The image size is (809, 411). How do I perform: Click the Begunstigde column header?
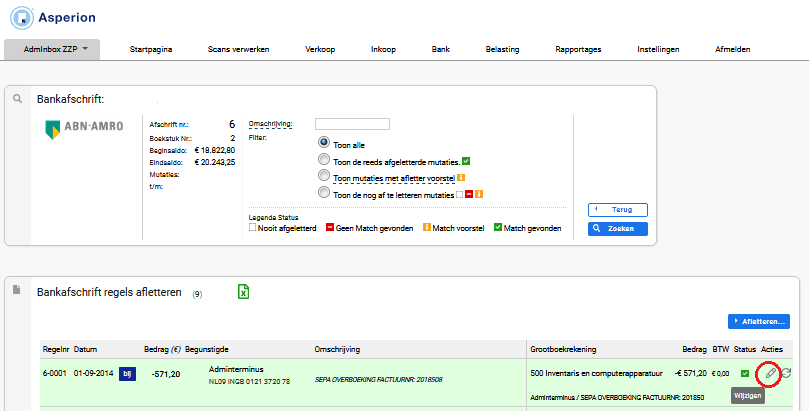(x=206, y=349)
